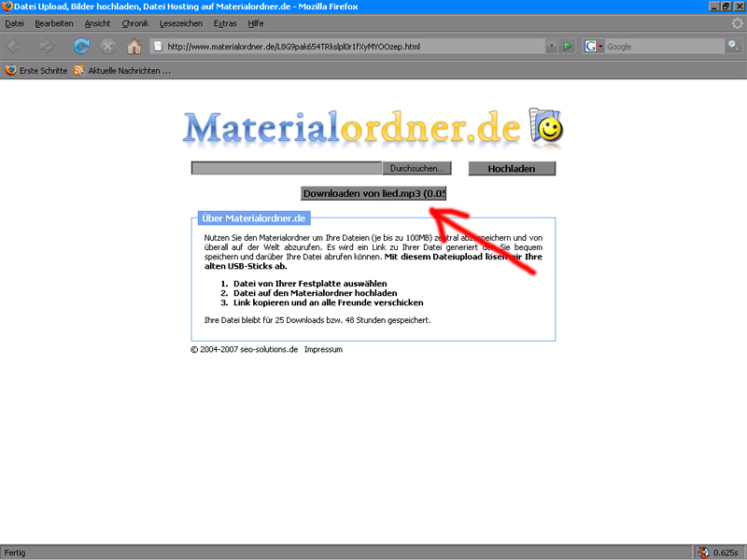Click the Stop loading icon
This screenshot has height=560, width=747.
pyautogui.click(x=107, y=46)
